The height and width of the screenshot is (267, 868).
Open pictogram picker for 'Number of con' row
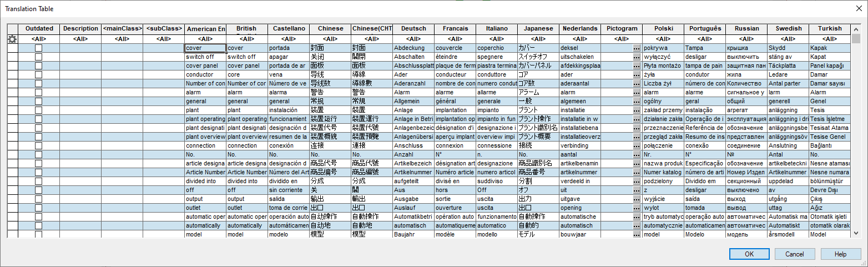637,83
